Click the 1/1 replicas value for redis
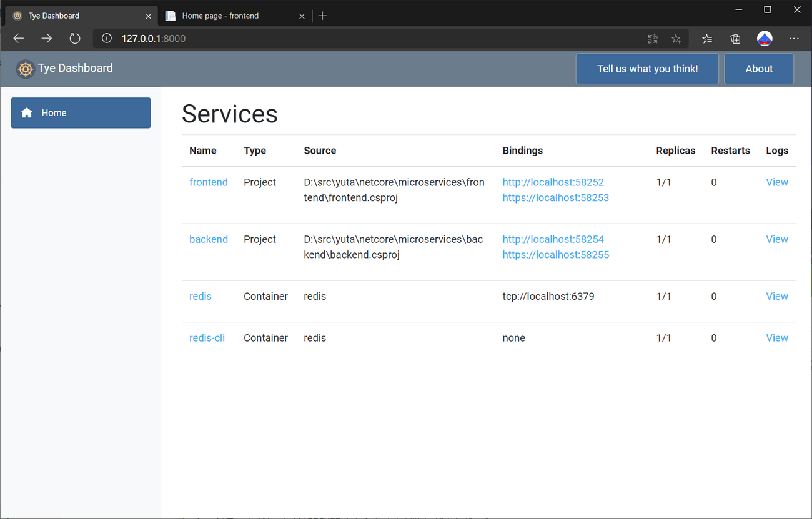This screenshot has height=519, width=812. point(664,296)
